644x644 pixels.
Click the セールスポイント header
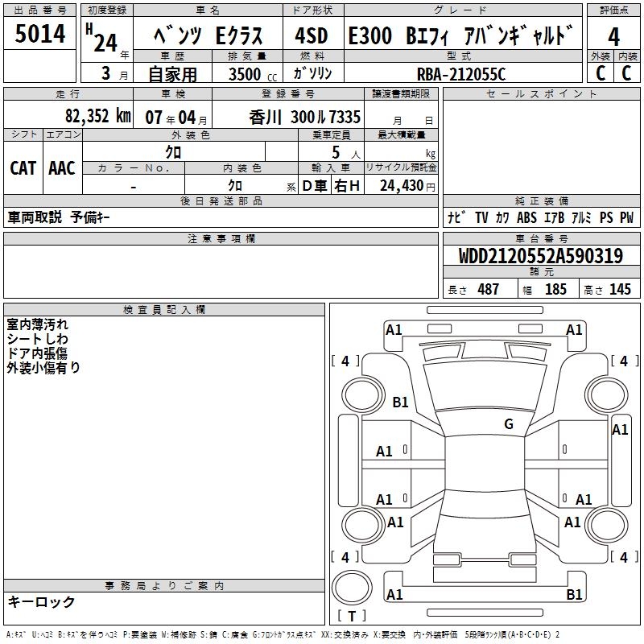click(541, 94)
